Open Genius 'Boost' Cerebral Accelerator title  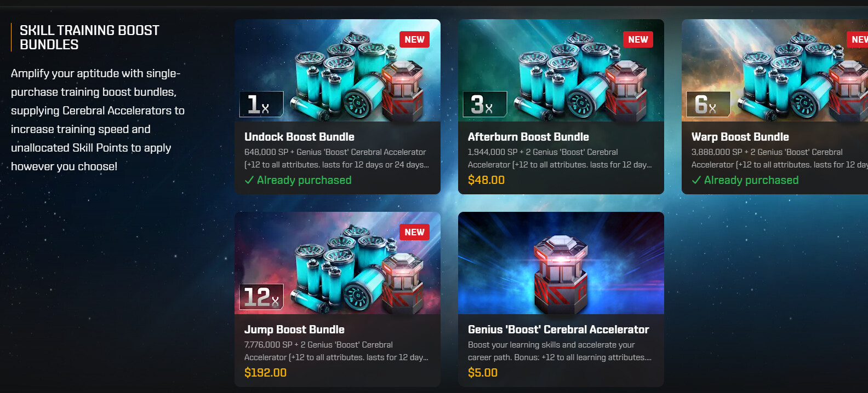[x=558, y=330]
